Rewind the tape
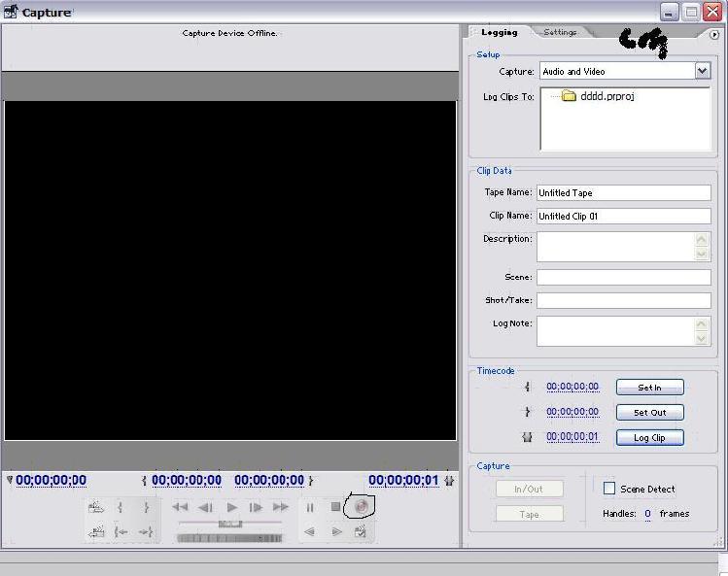The height and width of the screenshot is (576, 728). click(180, 507)
